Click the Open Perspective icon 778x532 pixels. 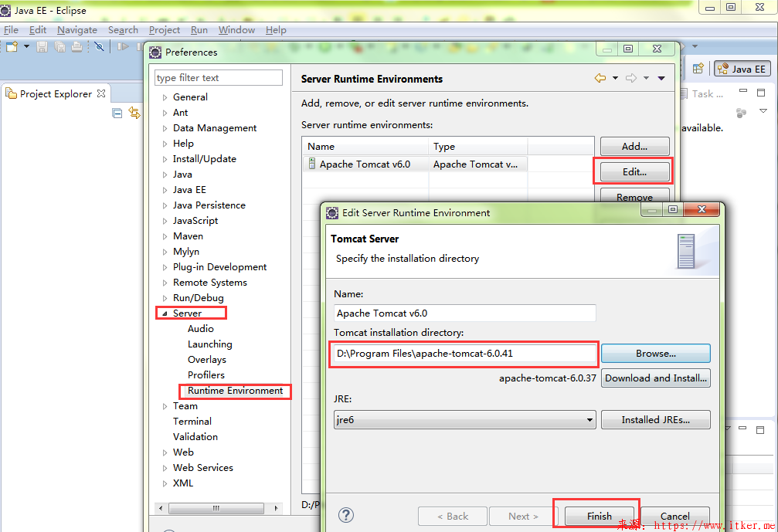tap(698, 69)
